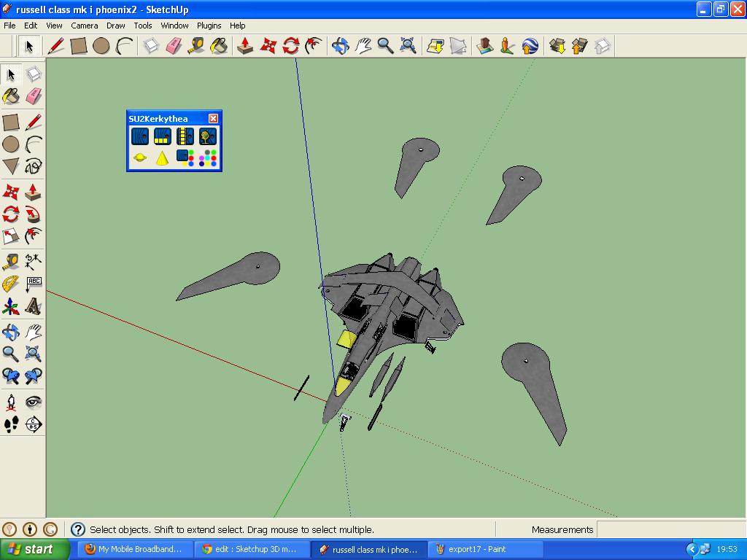Viewport: 747px width, 560px height.
Task: Choose the Text label tool
Action: (34, 284)
